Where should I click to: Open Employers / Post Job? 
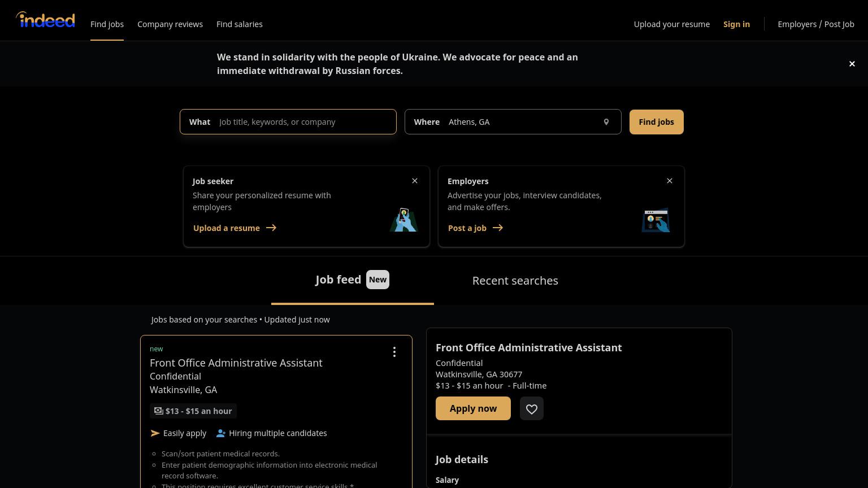tap(816, 24)
